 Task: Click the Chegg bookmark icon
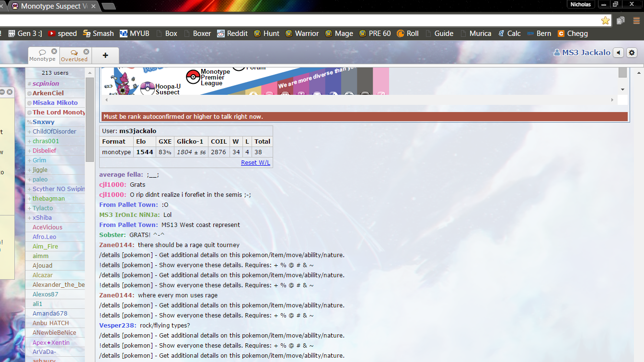[561, 34]
